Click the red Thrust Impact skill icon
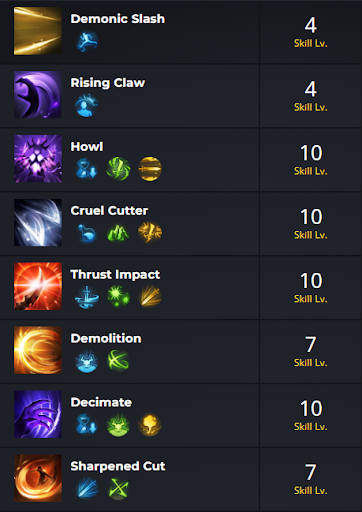Screen dimensions: 362x512 pyautogui.click(x=38, y=286)
